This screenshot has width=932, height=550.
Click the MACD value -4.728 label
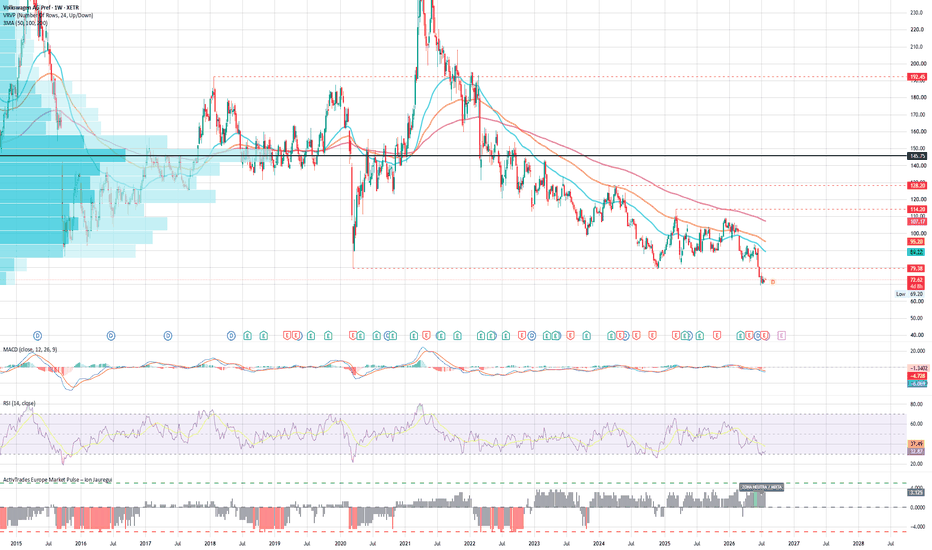(917, 376)
